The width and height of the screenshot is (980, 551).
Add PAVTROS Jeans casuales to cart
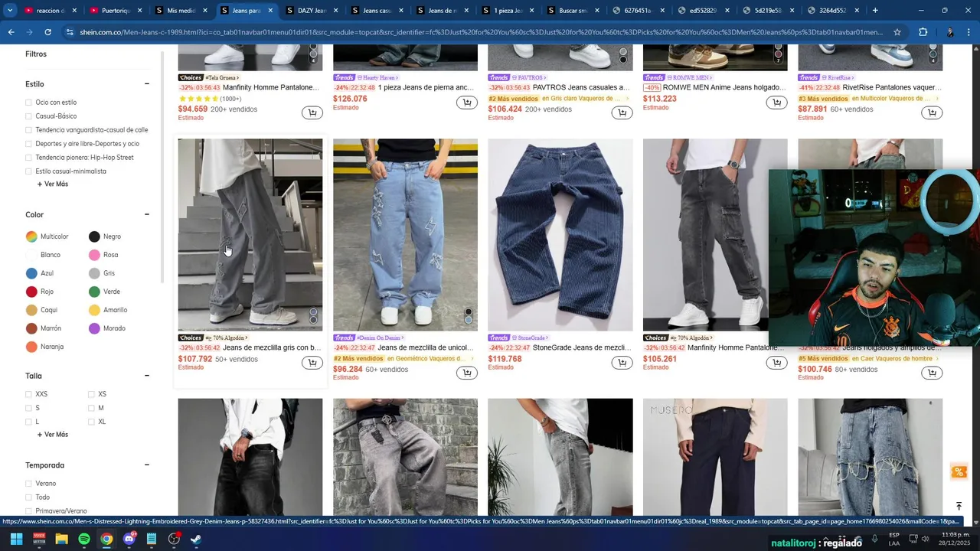pos(622,113)
